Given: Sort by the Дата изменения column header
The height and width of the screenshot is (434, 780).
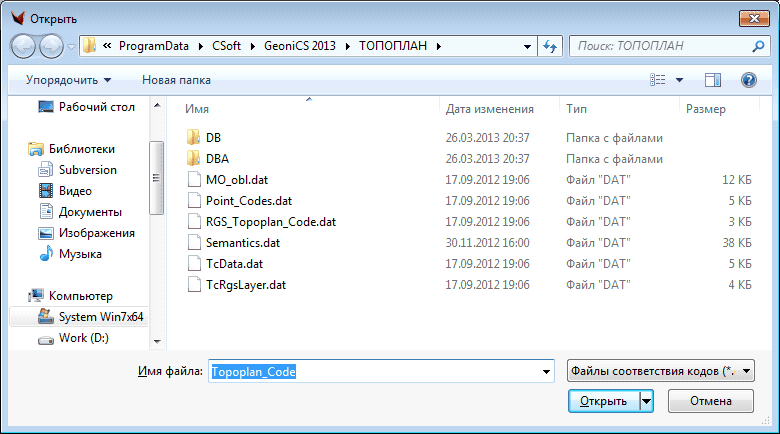Looking at the screenshot, I should point(489,109).
